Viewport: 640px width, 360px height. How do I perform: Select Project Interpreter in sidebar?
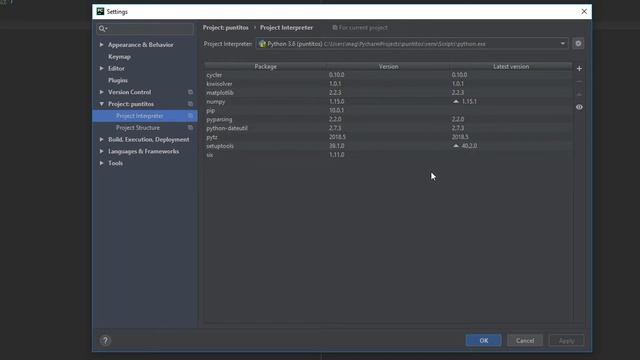[x=140, y=116]
